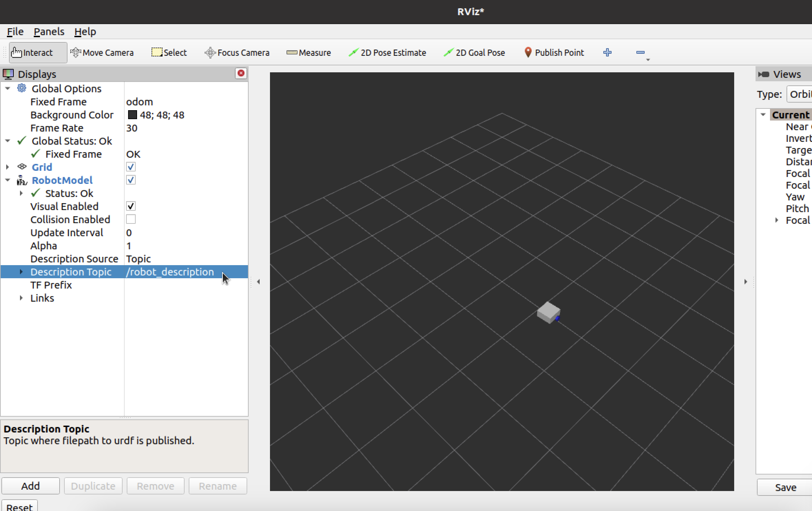This screenshot has height=511, width=812.
Task: Expand RobotModel Status: Ok
Action: 21,193
